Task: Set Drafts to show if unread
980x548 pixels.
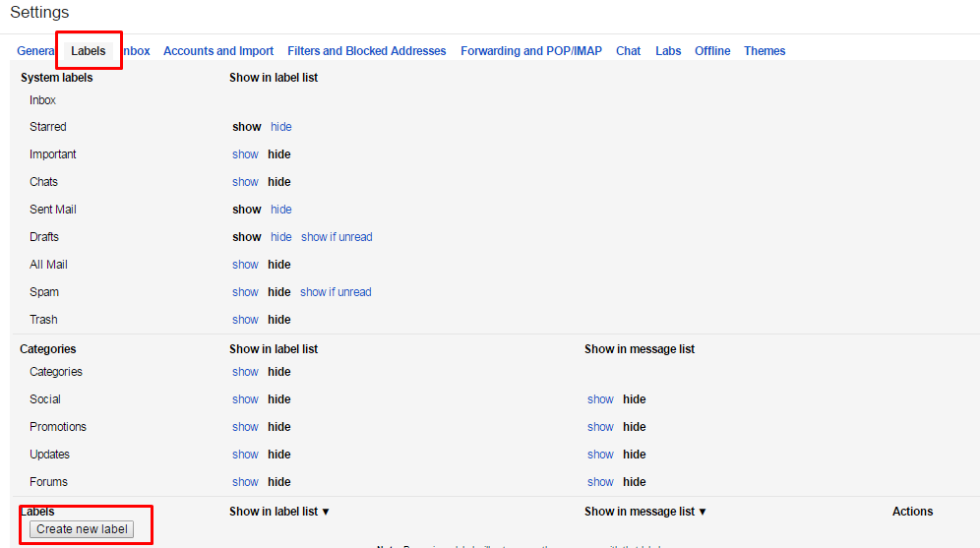Action: 337,237
